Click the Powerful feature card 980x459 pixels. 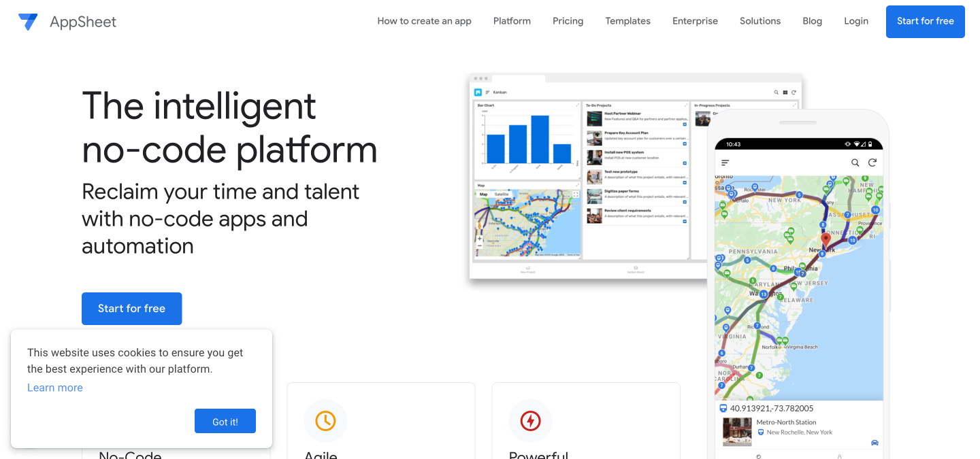tap(586, 420)
